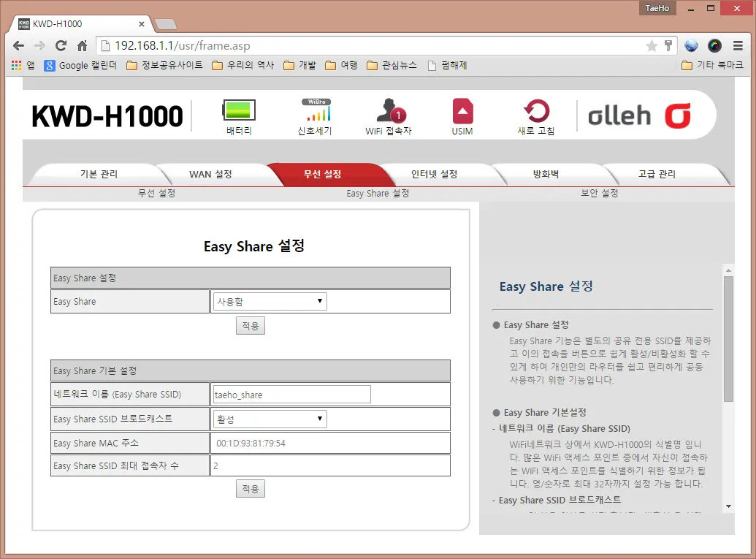Click the help panel scroll up arrow
The width and height of the screenshot is (756, 559).
pos(728,270)
